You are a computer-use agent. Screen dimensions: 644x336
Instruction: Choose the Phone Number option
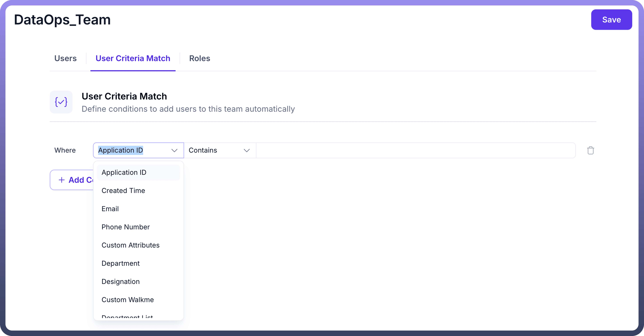coord(126,227)
